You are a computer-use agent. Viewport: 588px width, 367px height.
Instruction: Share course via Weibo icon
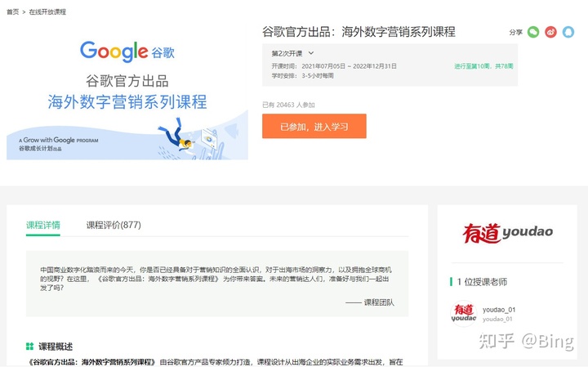pos(550,32)
